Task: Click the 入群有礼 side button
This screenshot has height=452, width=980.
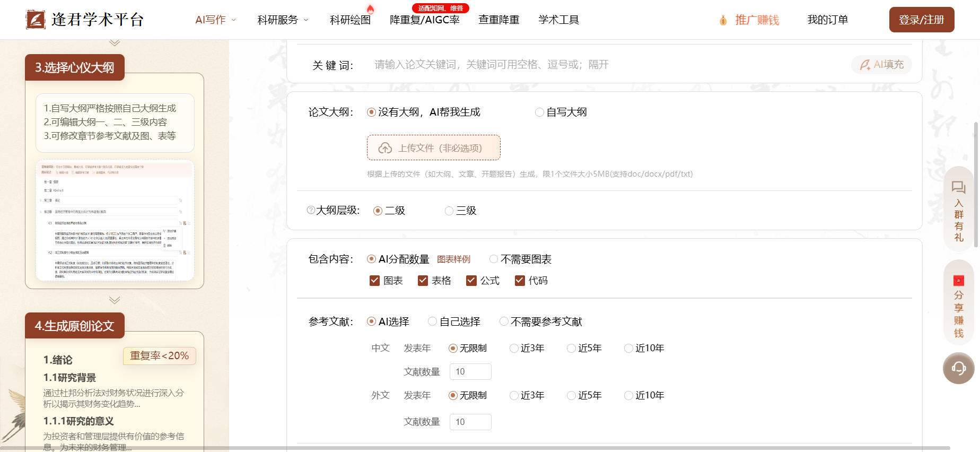Action: tap(958, 209)
